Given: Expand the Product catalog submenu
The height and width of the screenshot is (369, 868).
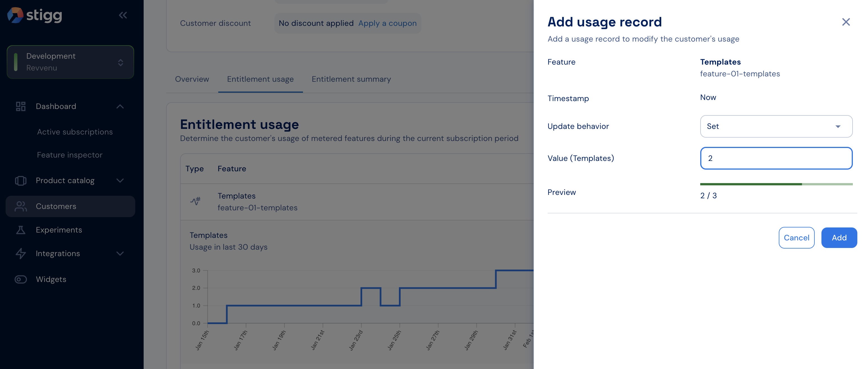Looking at the screenshot, I should point(120,181).
